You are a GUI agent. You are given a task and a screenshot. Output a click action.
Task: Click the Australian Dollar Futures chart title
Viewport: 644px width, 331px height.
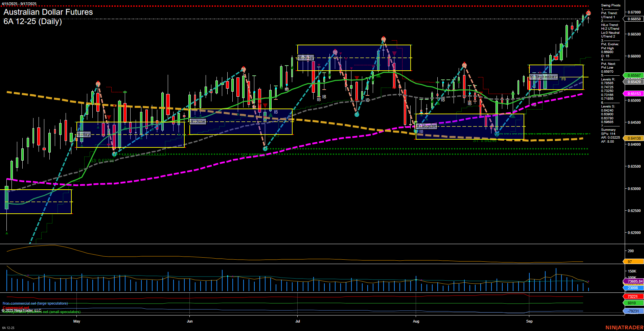pos(48,12)
